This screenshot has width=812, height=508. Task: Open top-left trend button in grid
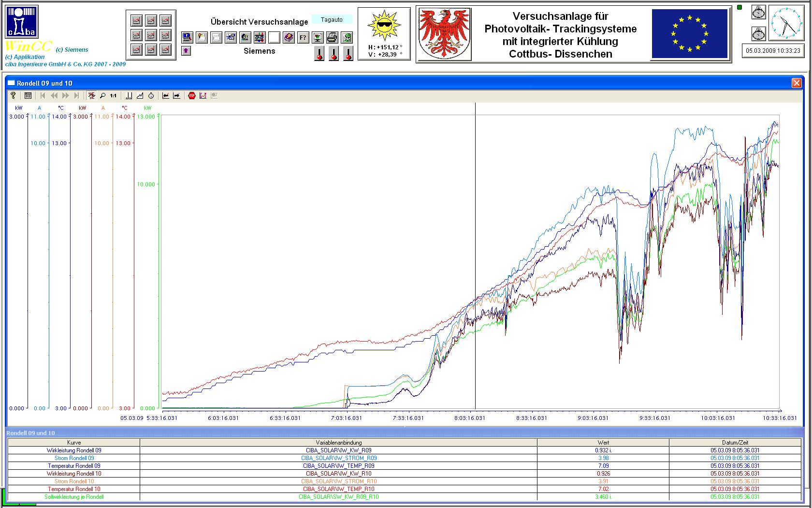137,20
